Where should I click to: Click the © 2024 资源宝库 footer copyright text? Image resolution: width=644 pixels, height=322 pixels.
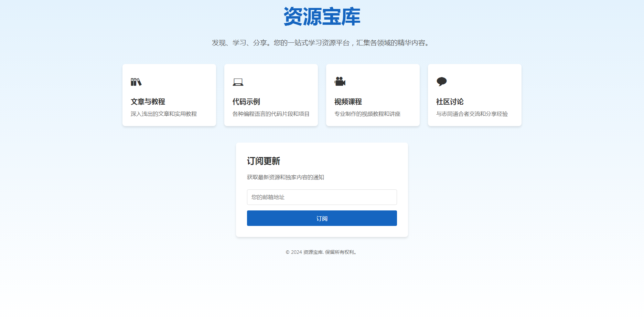click(x=322, y=252)
